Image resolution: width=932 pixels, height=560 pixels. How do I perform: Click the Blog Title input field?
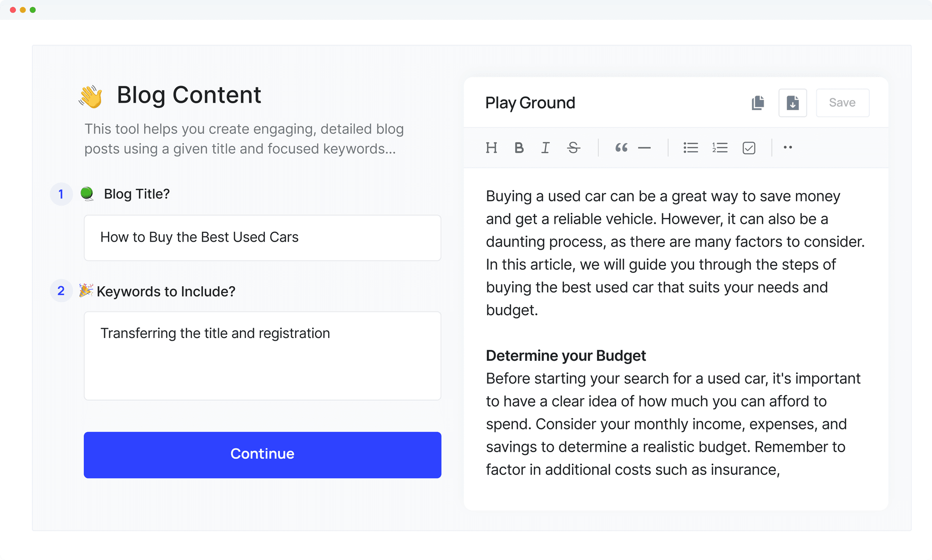coord(262,237)
